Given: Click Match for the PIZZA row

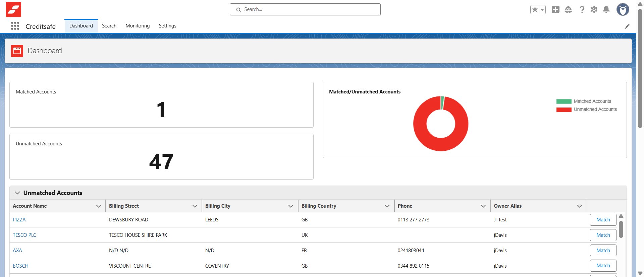Looking at the screenshot, I should pyautogui.click(x=603, y=220).
